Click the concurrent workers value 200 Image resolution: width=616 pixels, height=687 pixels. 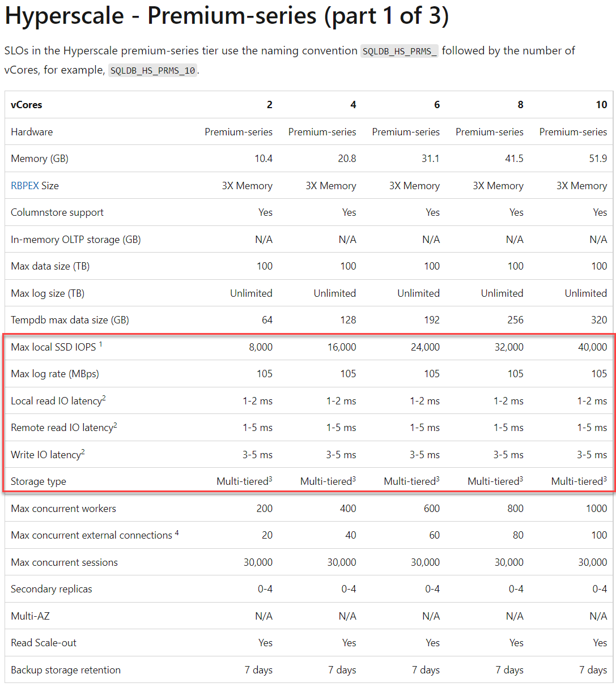tap(265, 509)
